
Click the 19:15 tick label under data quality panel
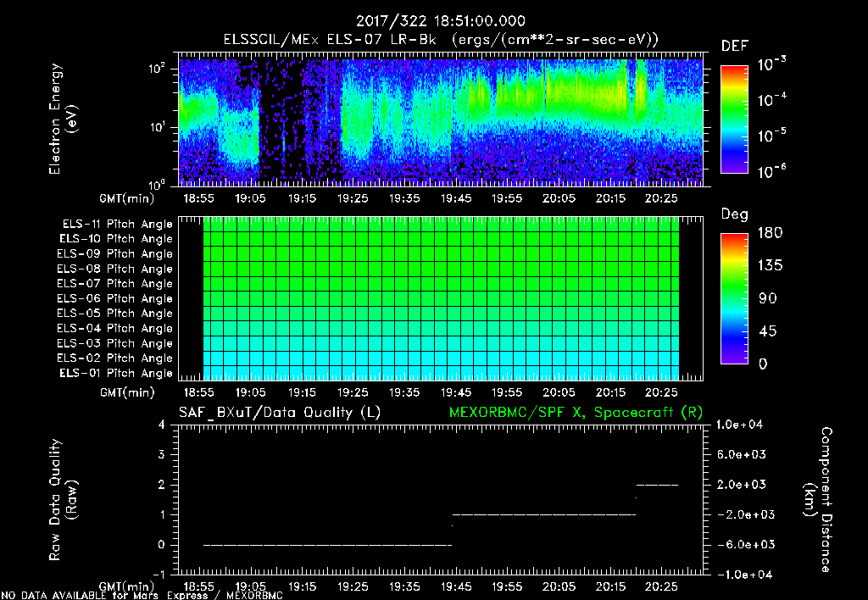[x=302, y=586]
